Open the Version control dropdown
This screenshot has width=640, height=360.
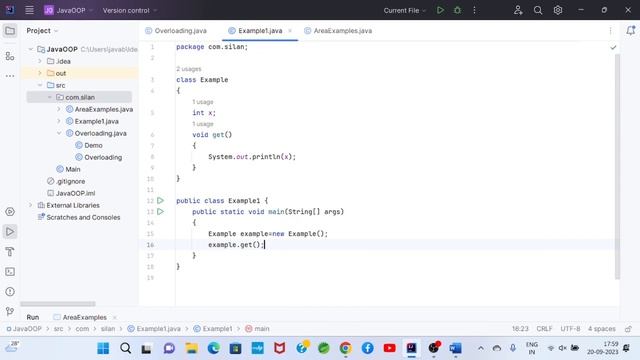click(129, 10)
